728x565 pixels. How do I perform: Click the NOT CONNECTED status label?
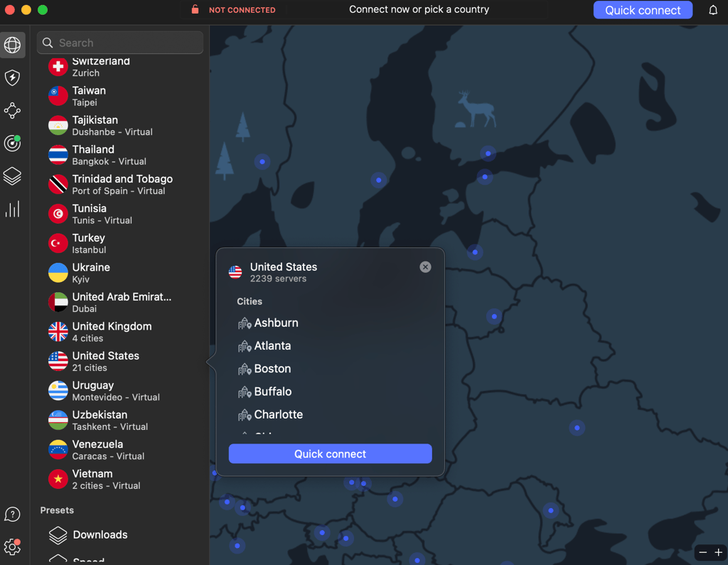[242, 10]
